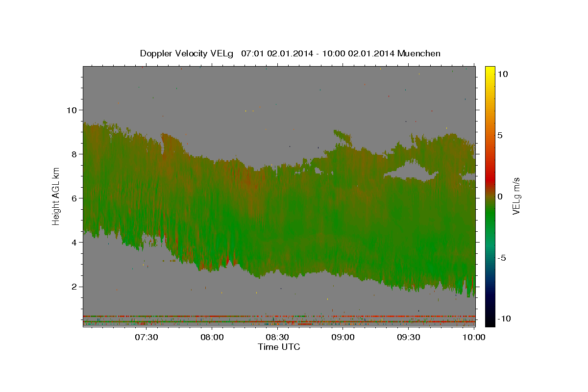This screenshot has width=588, height=392.
Task: Click the colorbar label 'VELg m/s'
Action: point(516,196)
